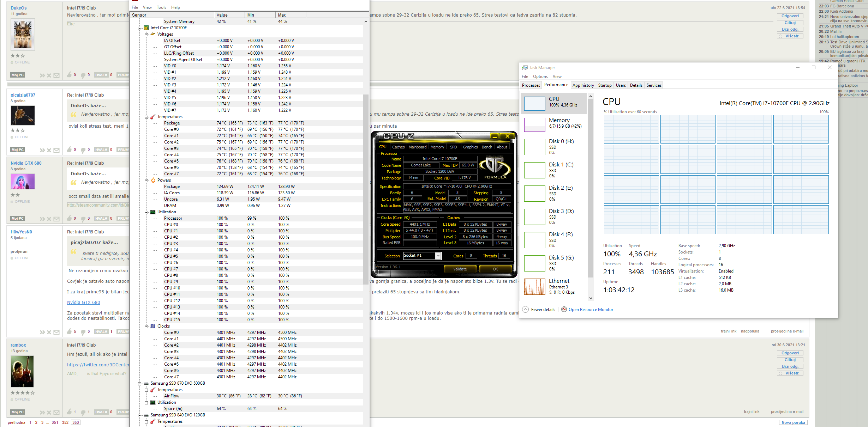868x427 pixels.
Task: Click Samsung SSD 870 EVO drive icon
Action: [x=146, y=383]
